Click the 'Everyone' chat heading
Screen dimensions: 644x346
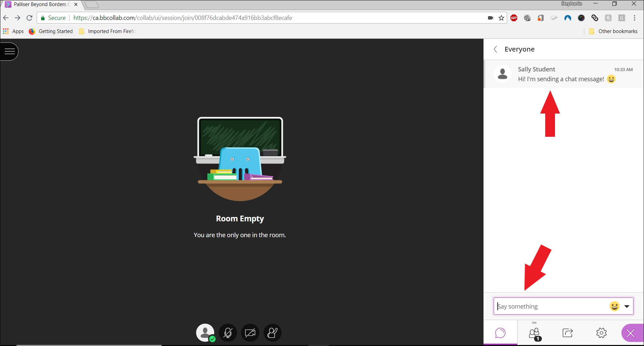(x=520, y=49)
